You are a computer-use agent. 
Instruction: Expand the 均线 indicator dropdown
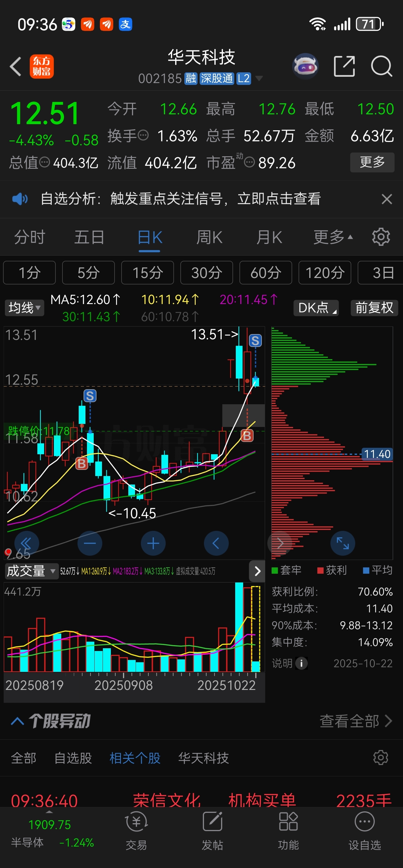click(24, 308)
